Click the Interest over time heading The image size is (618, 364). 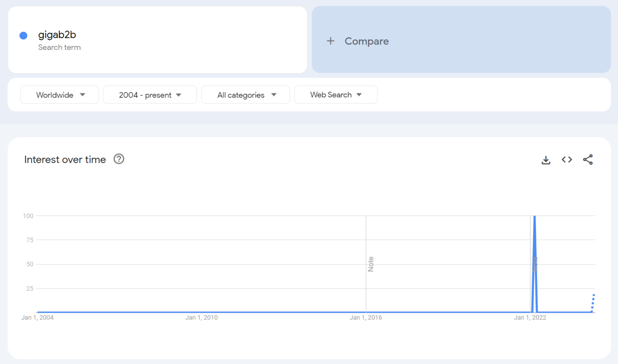pos(65,159)
